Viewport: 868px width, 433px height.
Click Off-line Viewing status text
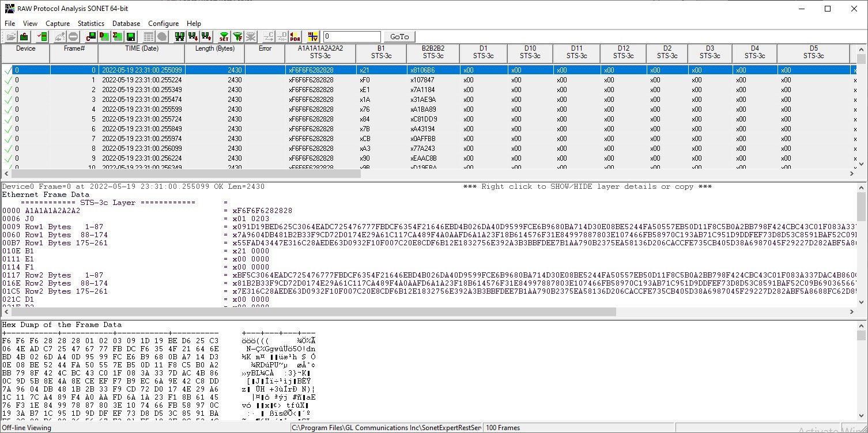coord(27,428)
